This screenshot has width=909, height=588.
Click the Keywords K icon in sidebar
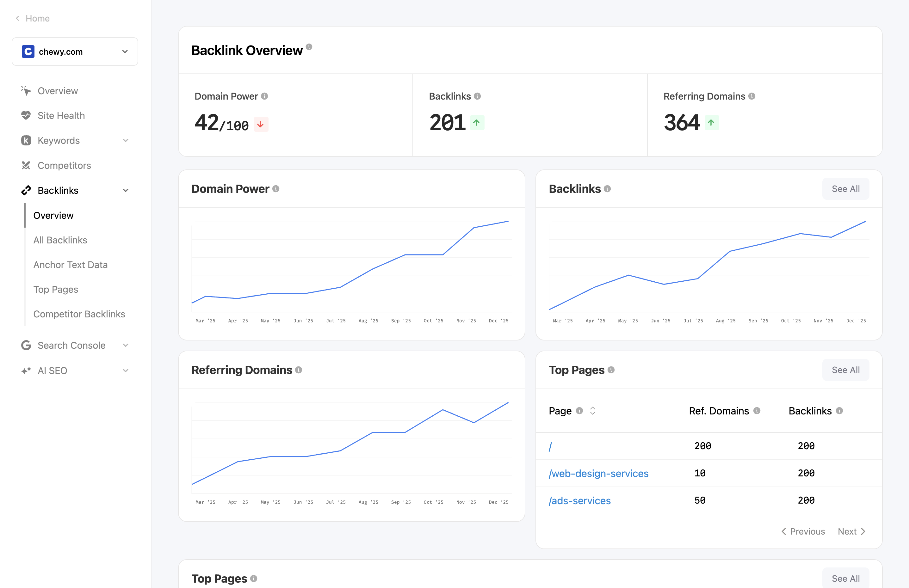(26, 140)
